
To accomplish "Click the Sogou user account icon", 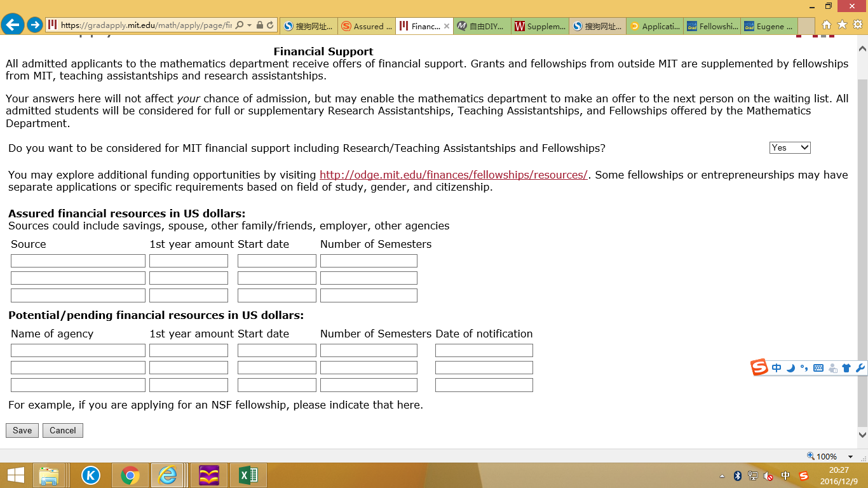I will (832, 368).
